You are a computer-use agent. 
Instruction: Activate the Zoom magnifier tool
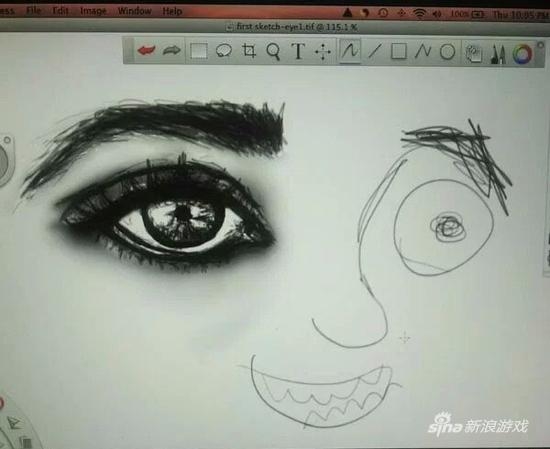[273, 51]
